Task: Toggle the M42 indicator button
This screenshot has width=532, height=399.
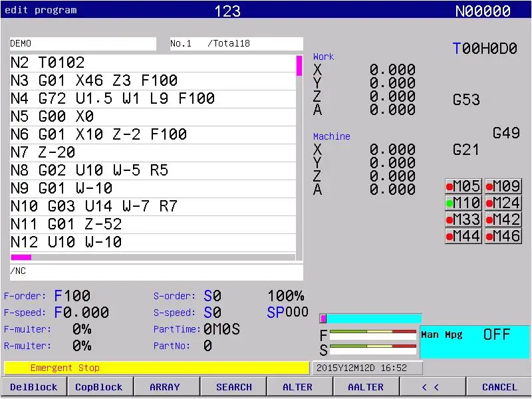Action: [x=503, y=219]
